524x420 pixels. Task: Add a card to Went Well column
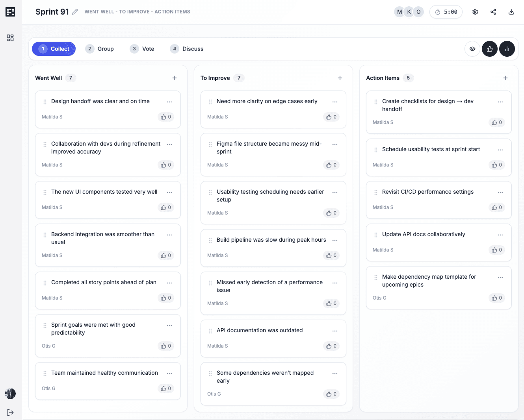pos(175,78)
